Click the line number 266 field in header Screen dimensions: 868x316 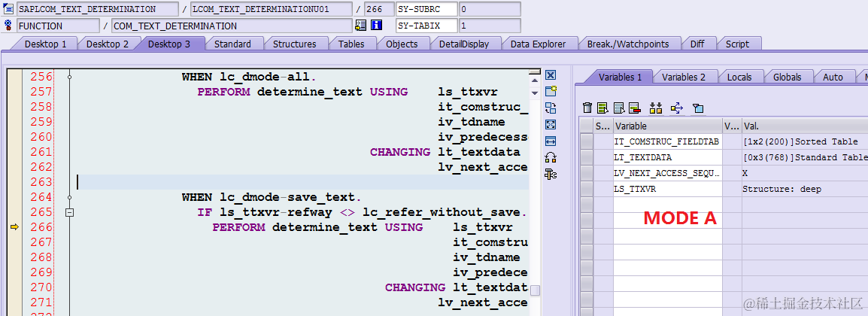379,9
